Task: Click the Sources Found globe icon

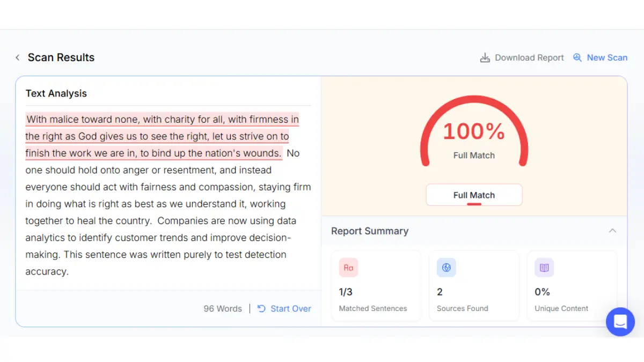Action: [x=447, y=268]
